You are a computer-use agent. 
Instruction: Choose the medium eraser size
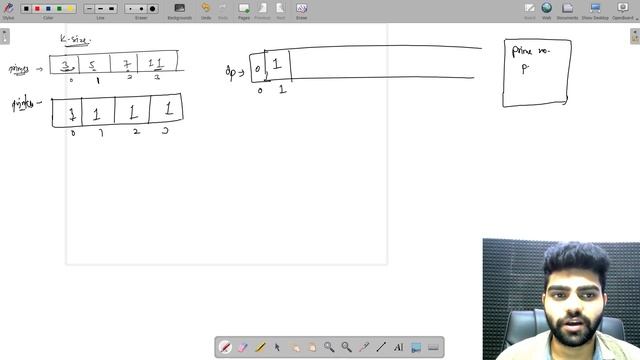point(141,9)
